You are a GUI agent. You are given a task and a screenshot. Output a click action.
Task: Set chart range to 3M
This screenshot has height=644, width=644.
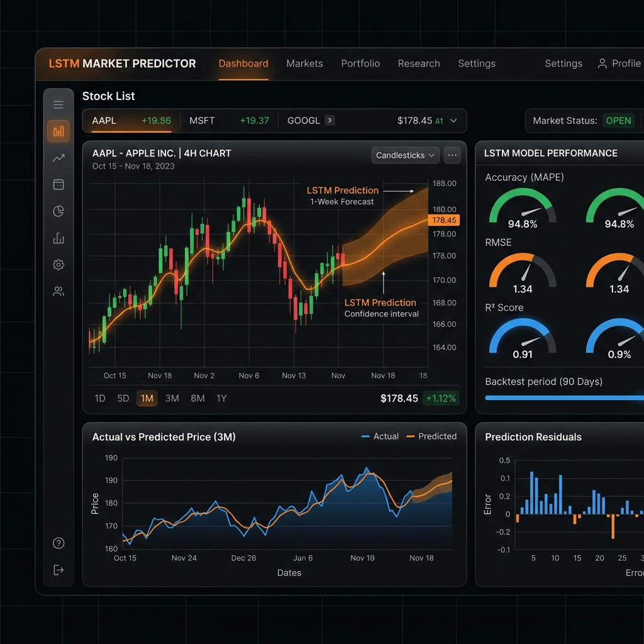pos(172,398)
